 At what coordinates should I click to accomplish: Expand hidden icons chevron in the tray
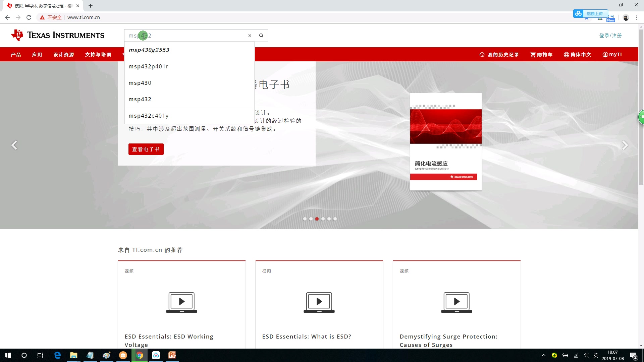point(544,355)
